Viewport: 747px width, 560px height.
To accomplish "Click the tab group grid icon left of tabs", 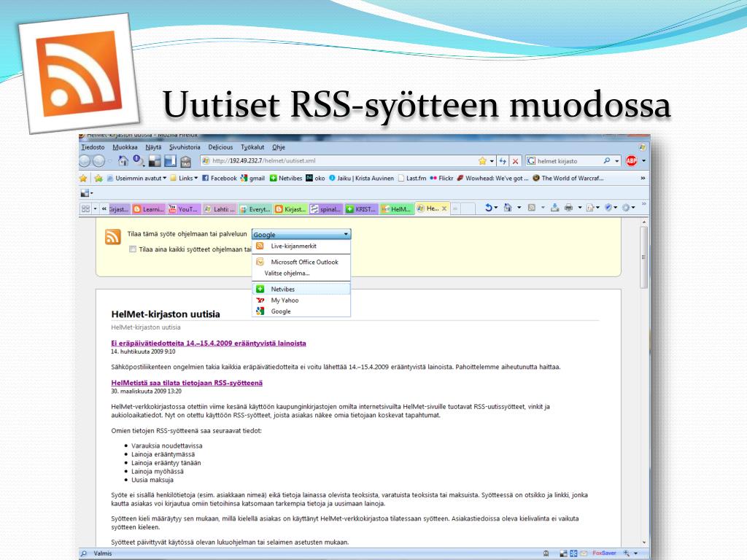I will 86,209.
